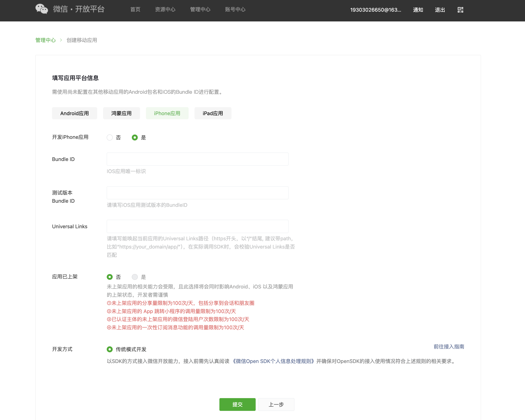Viewport: 525px width, 420px height.
Task: Click the WeChat logo icon
Action: [x=42, y=9]
